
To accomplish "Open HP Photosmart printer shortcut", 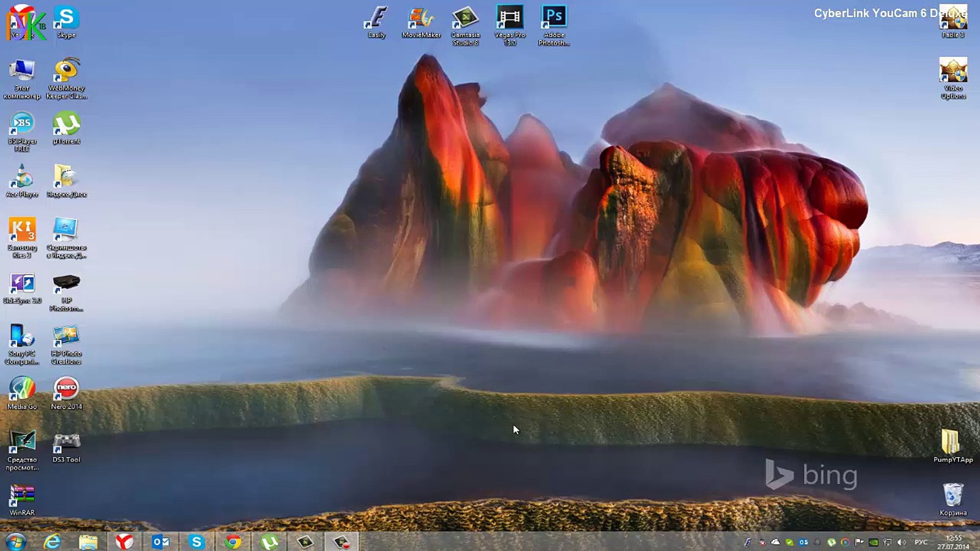I will [66, 292].
